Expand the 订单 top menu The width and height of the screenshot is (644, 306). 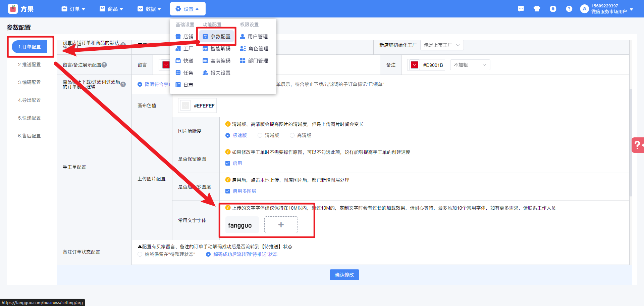pyautogui.click(x=73, y=9)
